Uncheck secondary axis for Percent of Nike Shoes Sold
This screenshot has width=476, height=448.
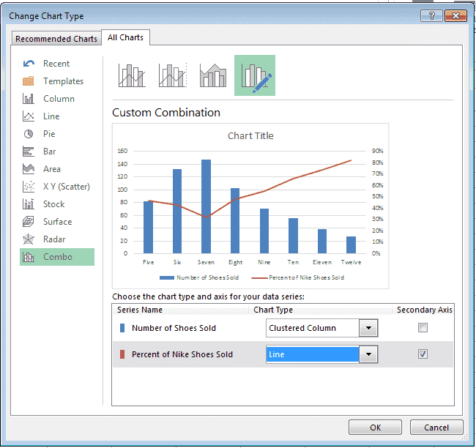coord(423,354)
